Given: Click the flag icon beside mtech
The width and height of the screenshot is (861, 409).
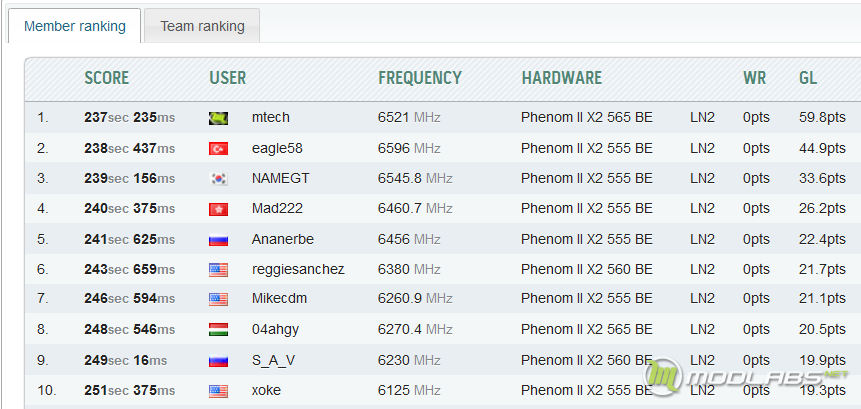Looking at the screenshot, I should (219, 118).
